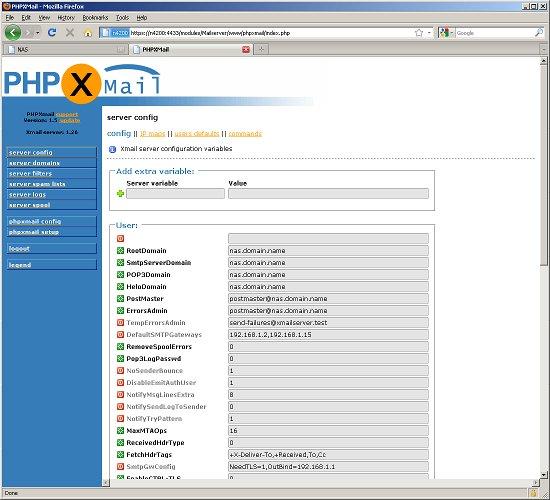The width and height of the screenshot is (550, 500).
Task: Toggle the RootDomain green status icon
Action: (x=120, y=251)
